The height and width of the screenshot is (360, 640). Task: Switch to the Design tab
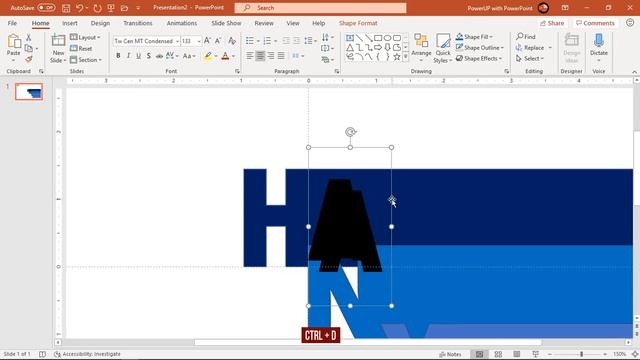coord(100,23)
